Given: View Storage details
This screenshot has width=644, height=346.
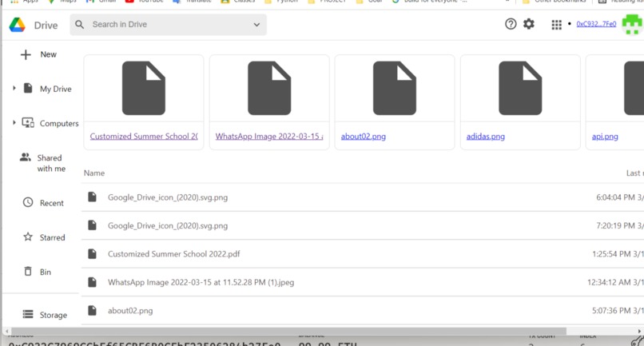Looking at the screenshot, I should coord(53,315).
